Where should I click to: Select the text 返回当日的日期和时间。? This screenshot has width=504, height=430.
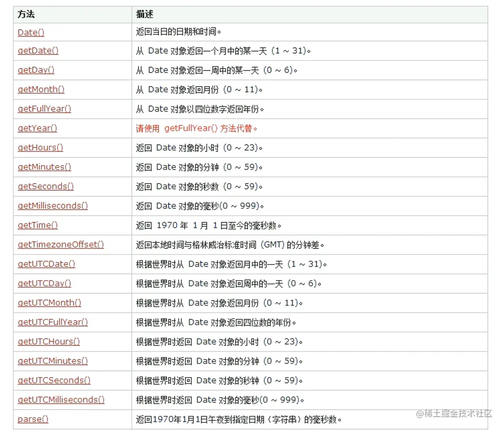[178, 31]
